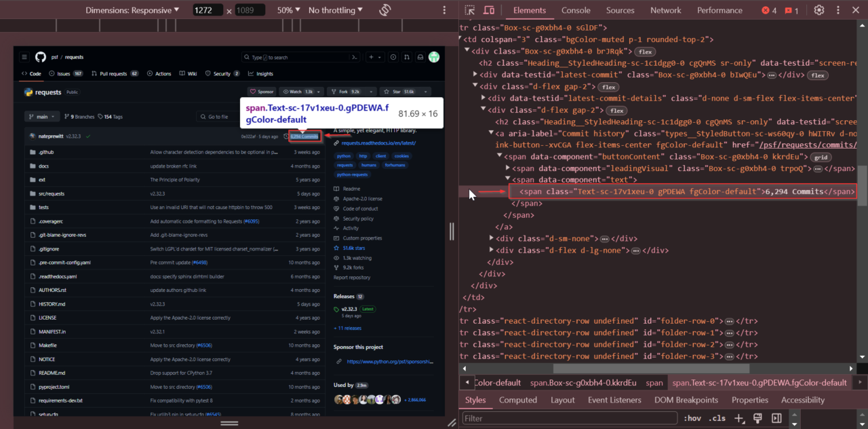Screen dimensions: 868x429
Task: Click the issues badge showing 1
Action: pyautogui.click(x=791, y=10)
